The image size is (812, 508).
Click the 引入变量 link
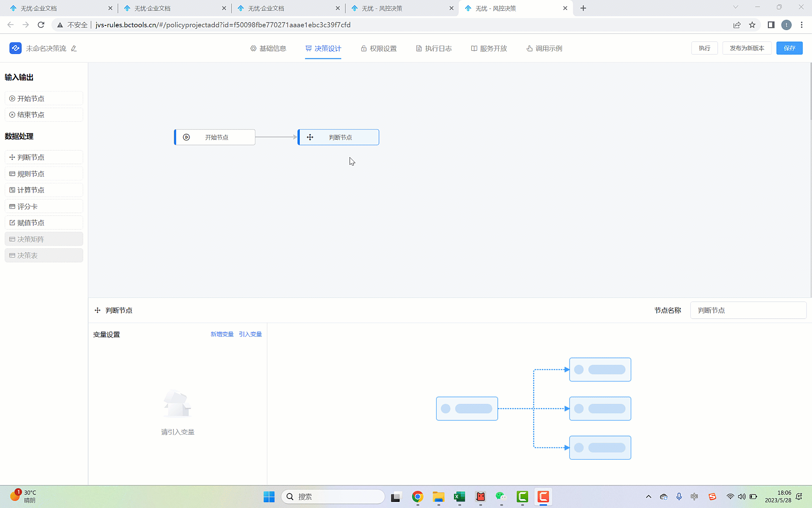pos(250,334)
